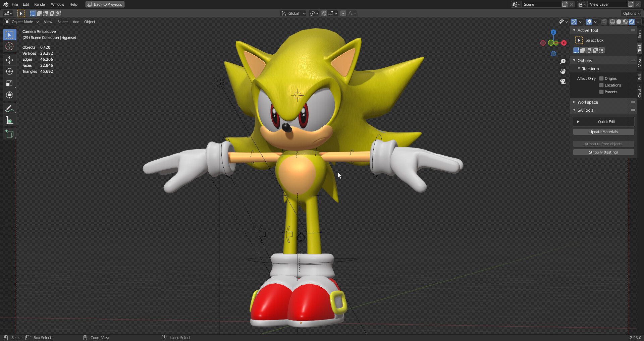Click the viewport zoom magnifier icon

coord(563,61)
